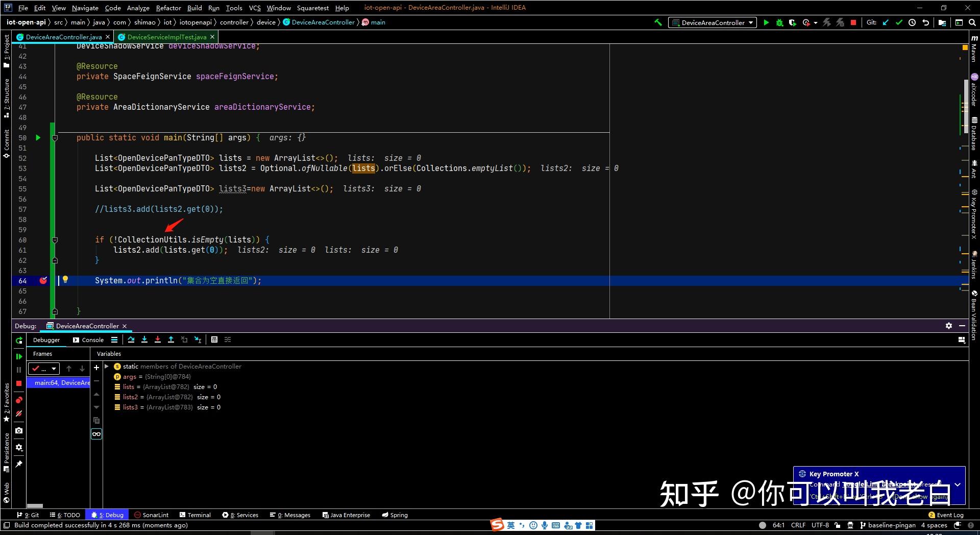
Task: Select the main:64 stack frame
Action: 58,382
